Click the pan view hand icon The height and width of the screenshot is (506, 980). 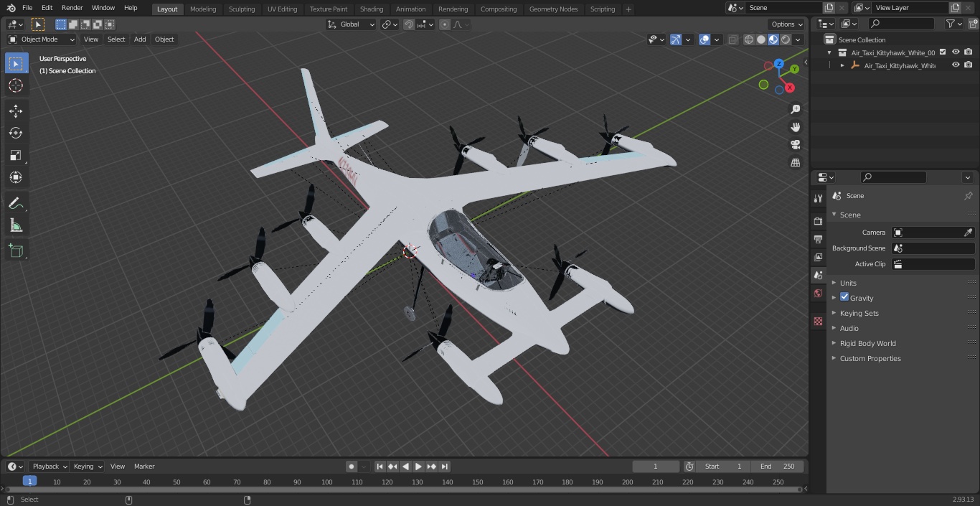pos(795,127)
